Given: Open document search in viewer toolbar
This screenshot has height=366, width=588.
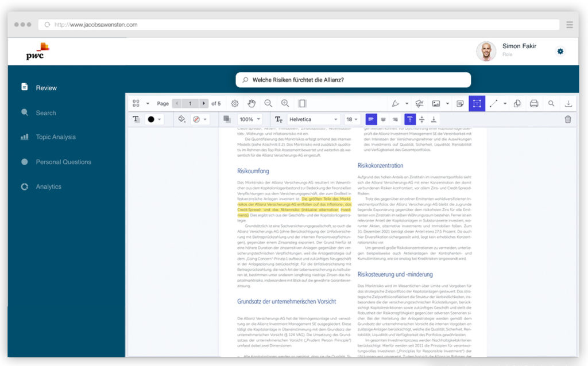Looking at the screenshot, I should [551, 103].
